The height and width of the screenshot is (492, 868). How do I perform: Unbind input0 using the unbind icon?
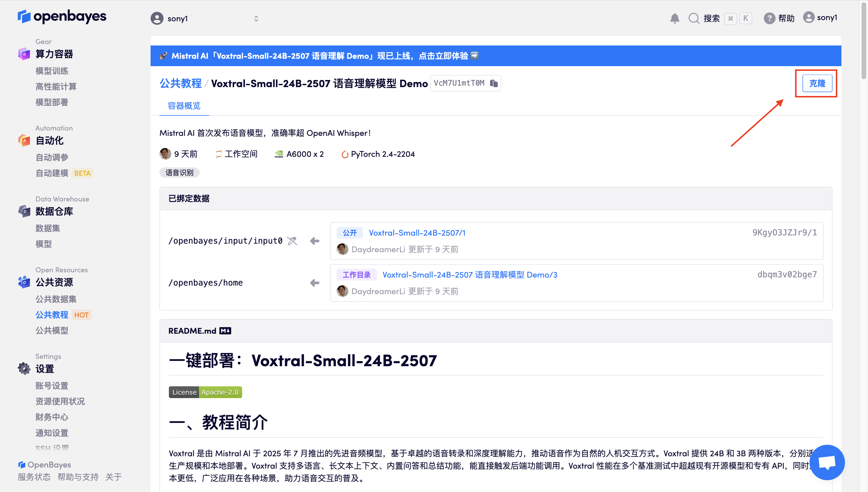(292, 241)
